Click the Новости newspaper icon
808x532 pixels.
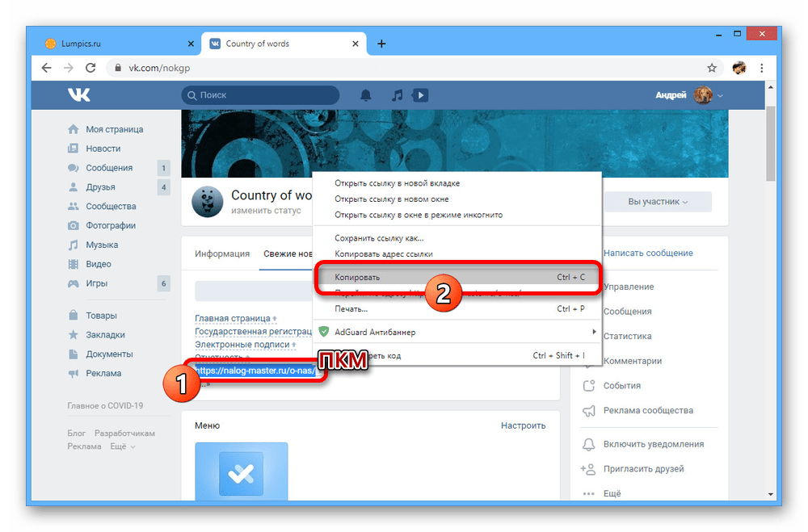[x=74, y=149]
